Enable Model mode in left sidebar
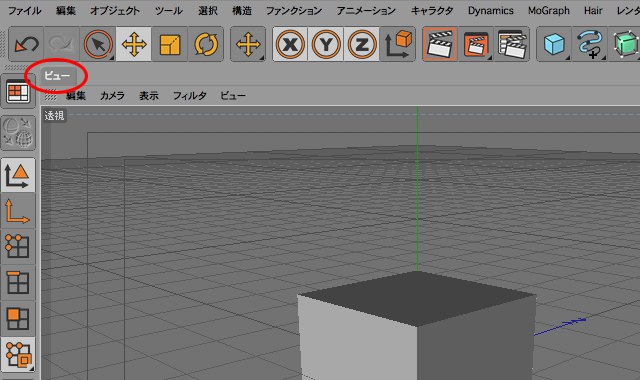 click(18, 176)
